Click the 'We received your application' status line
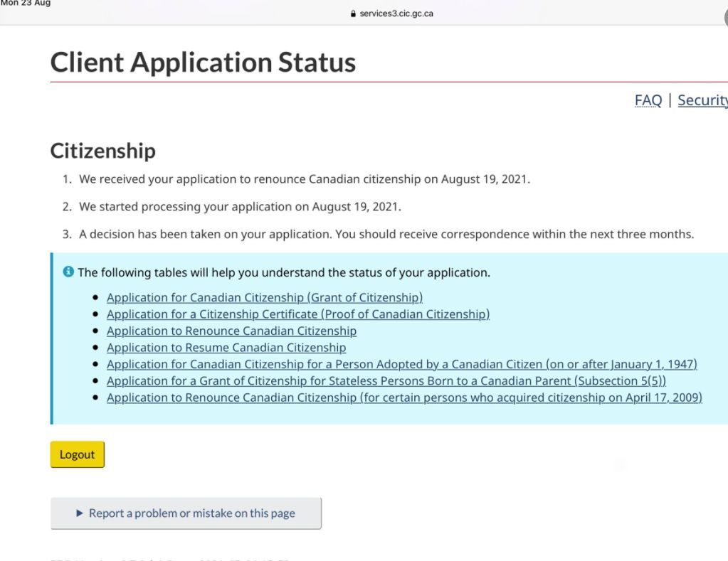 point(305,179)
